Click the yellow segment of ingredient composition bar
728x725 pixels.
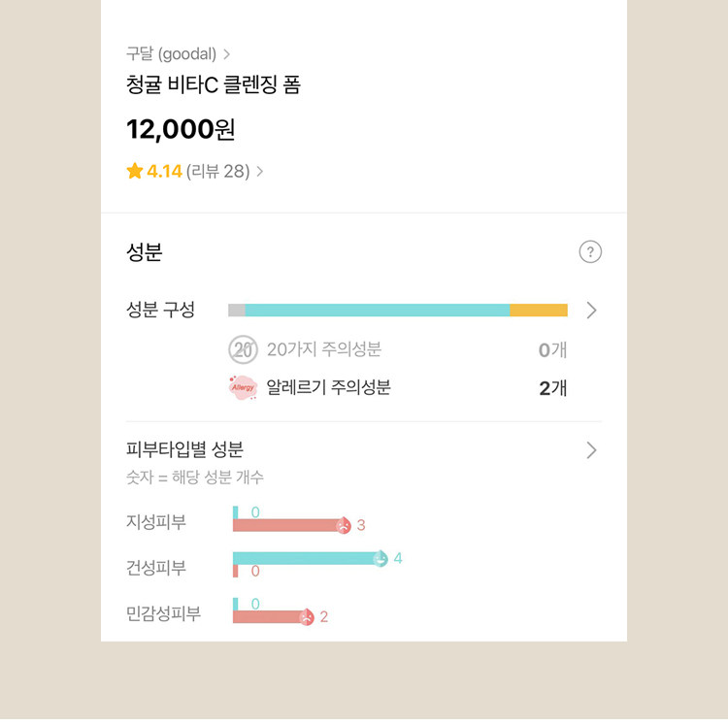[x=539, y=311]
